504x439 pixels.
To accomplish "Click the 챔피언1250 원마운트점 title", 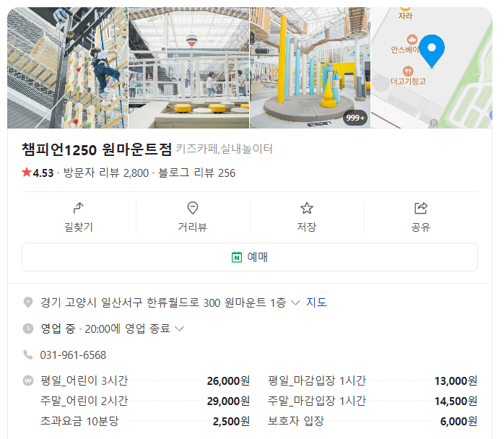I will tap(97, 149).
